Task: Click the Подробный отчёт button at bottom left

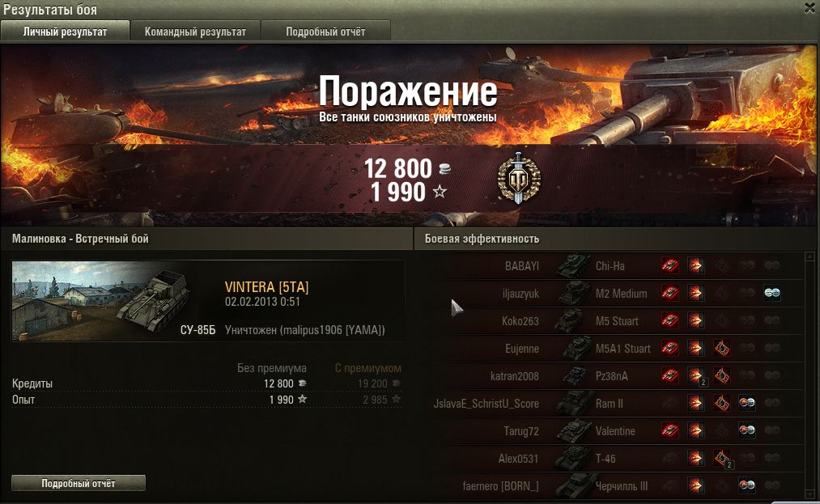Action: click(79, 483)
